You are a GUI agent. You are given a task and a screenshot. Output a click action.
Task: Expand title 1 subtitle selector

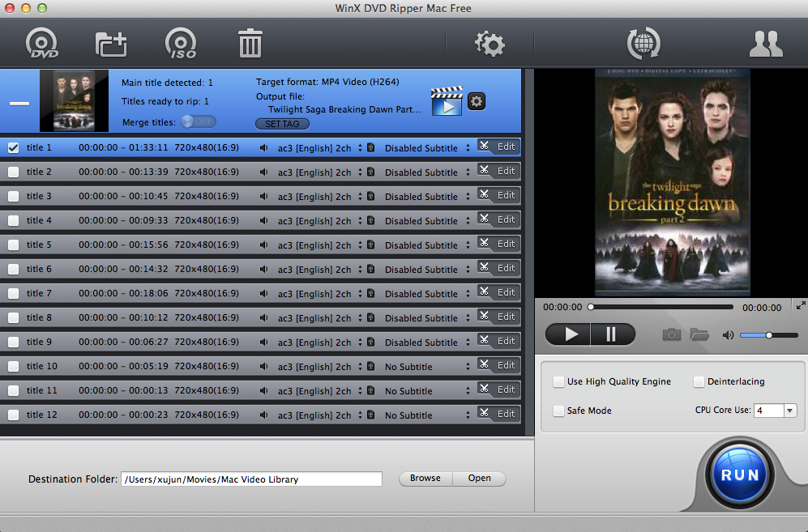click(x=466, y=148)
